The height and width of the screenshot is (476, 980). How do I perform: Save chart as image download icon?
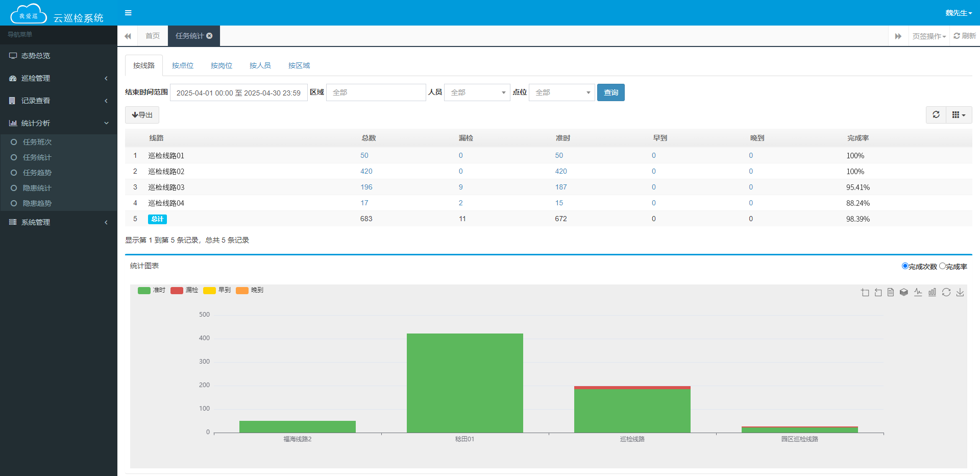coord(960,292)
